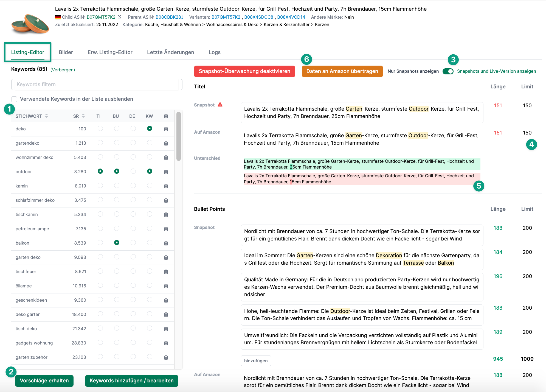Delete the garten deko keyword row
This screenshot has height=392, width=546.
166,257
